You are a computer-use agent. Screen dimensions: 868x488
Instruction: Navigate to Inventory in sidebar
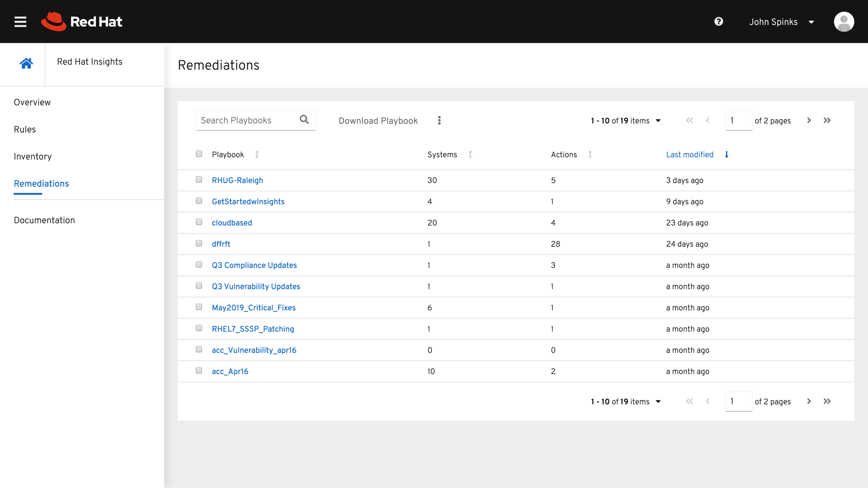coord(33,157)
